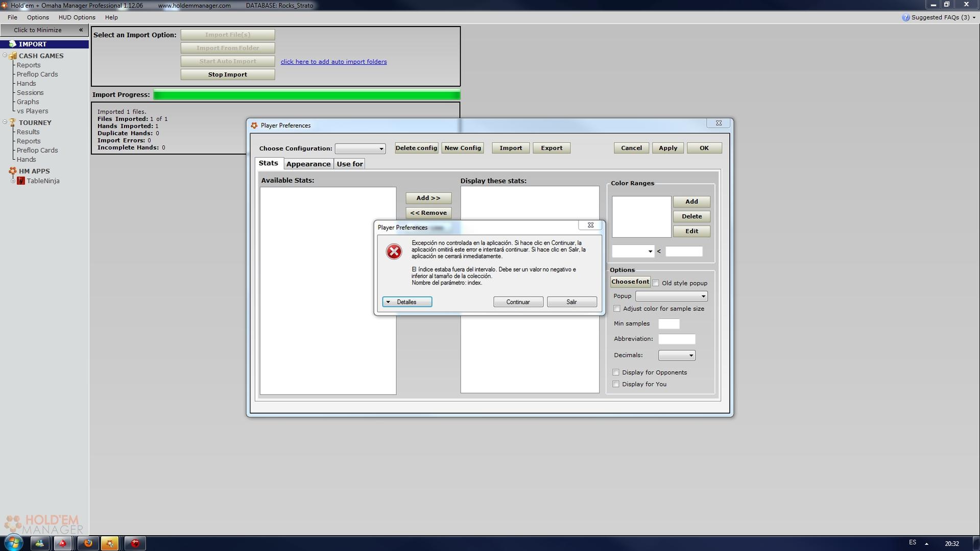Viewport: 980px width, 551px height.
Task: Collapse the TOURNEY tree node
Action: tap(5, 122)
